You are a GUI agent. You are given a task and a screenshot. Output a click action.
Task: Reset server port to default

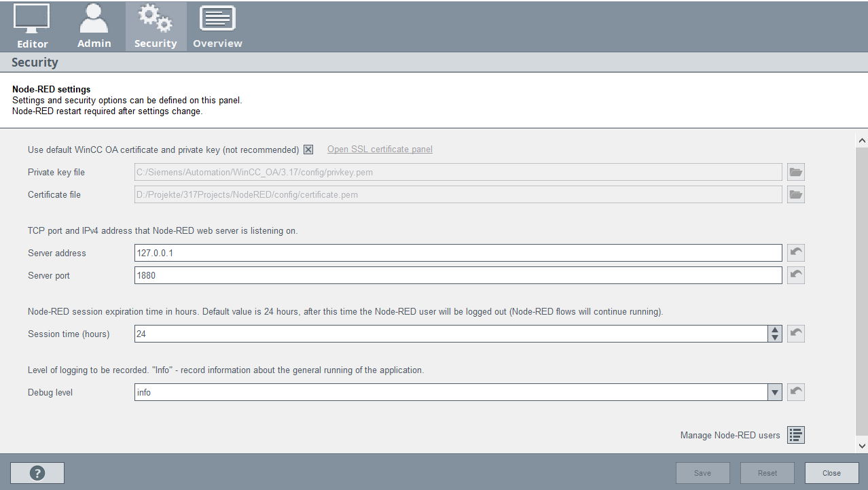796,275
